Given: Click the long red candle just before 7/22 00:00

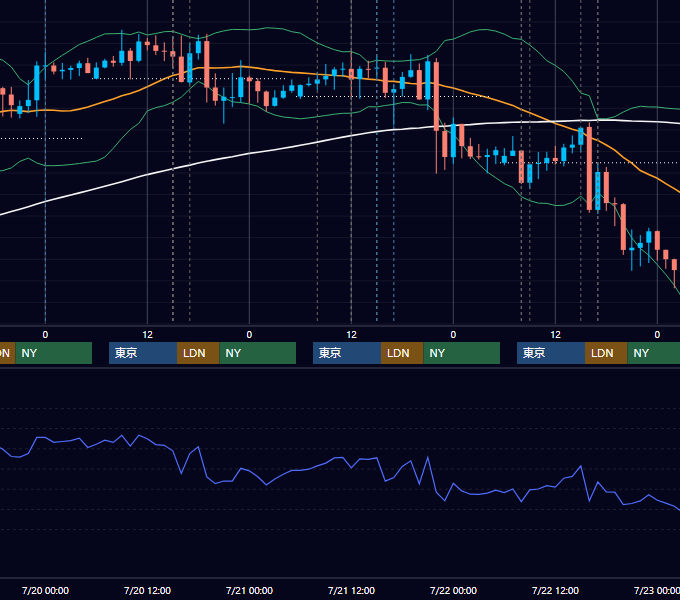Looking at the screenshot, I should 436,96.
